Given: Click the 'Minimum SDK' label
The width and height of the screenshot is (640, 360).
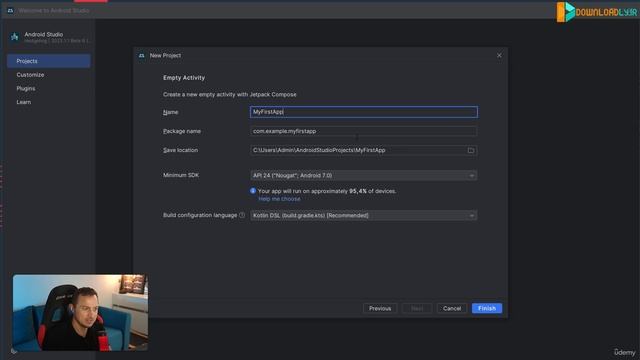Looking at the screenshot, I should [x=181, y=175].
